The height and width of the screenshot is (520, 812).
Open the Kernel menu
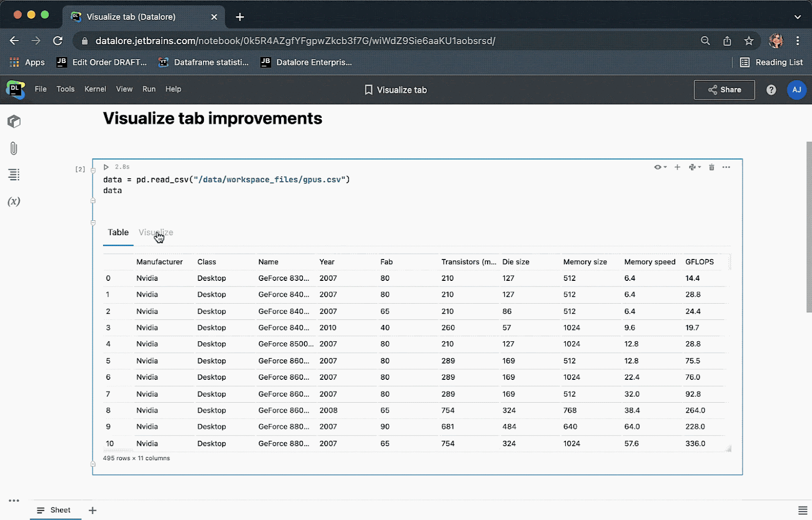click(95, 89)
